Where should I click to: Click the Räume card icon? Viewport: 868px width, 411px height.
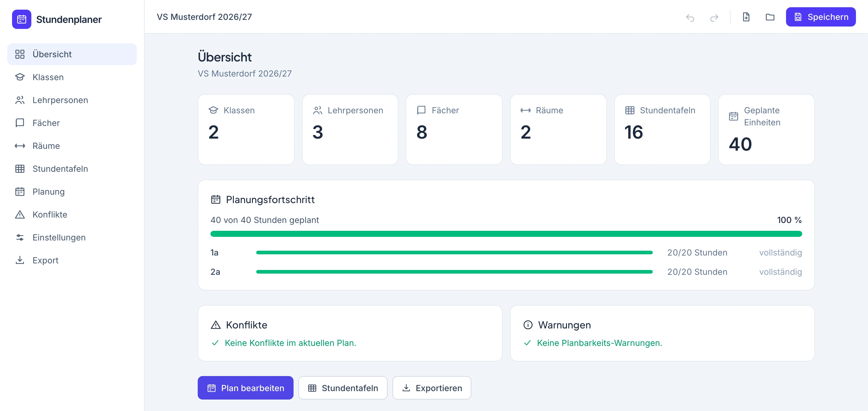(x=525, y=110)
